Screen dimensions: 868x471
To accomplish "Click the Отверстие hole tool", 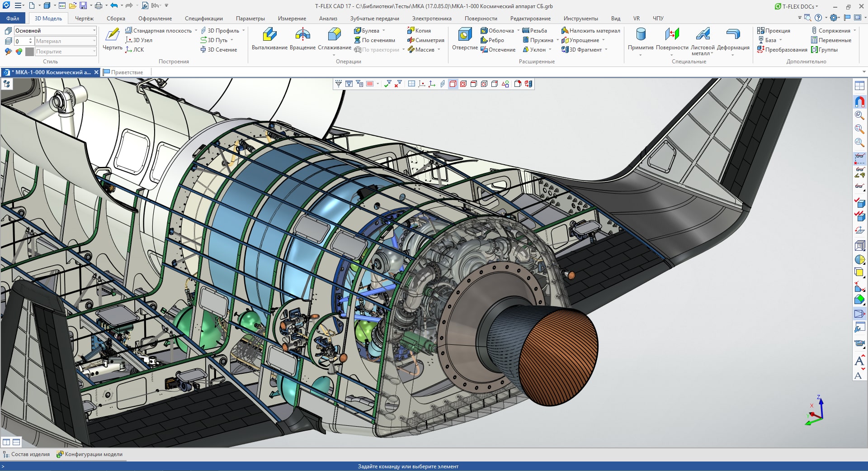I will click(465, 35).
